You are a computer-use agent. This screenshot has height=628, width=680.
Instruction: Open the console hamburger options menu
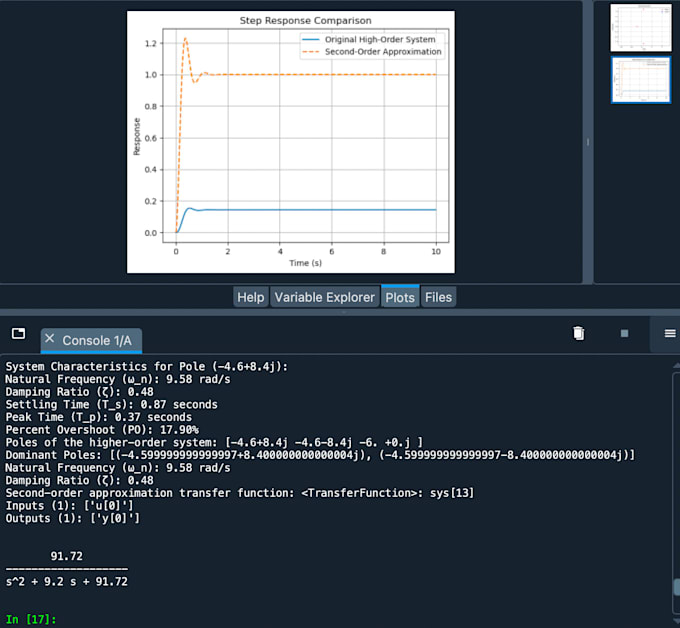point(670,333)
